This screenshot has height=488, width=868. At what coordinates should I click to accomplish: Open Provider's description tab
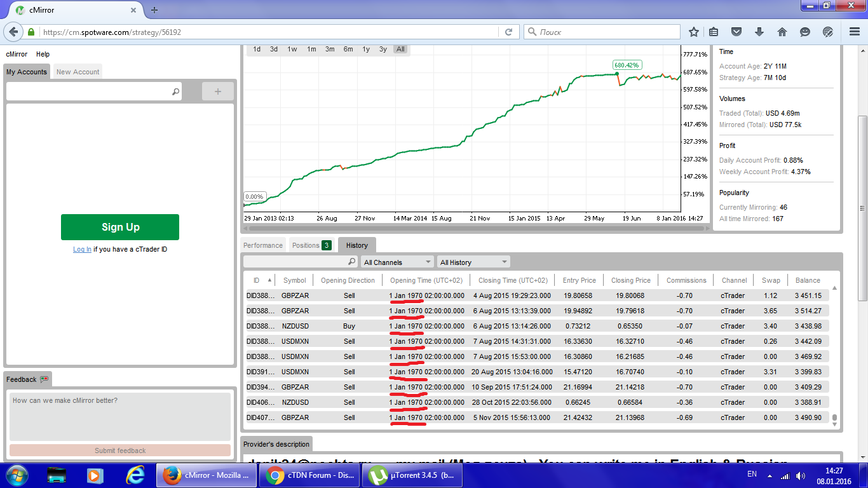(276, 444)
